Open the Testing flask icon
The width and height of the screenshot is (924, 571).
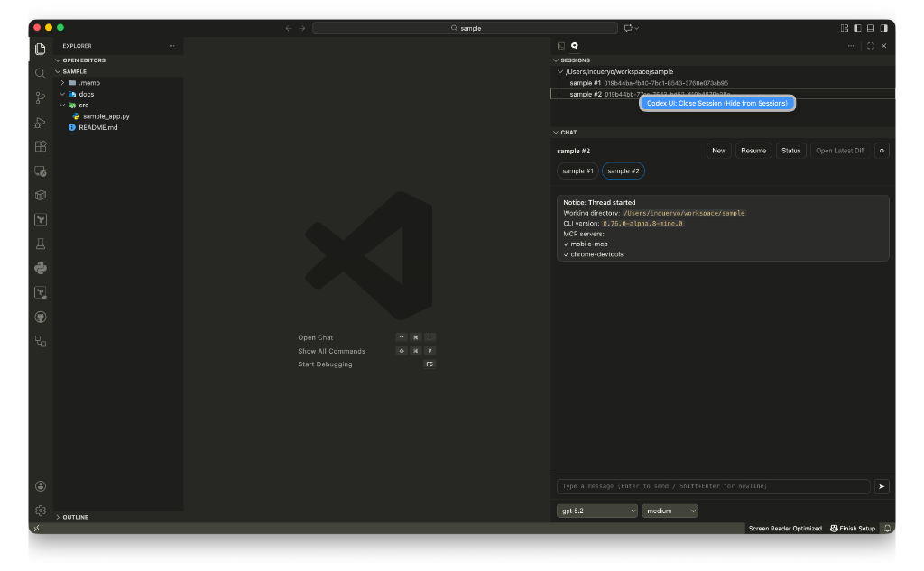40,244
